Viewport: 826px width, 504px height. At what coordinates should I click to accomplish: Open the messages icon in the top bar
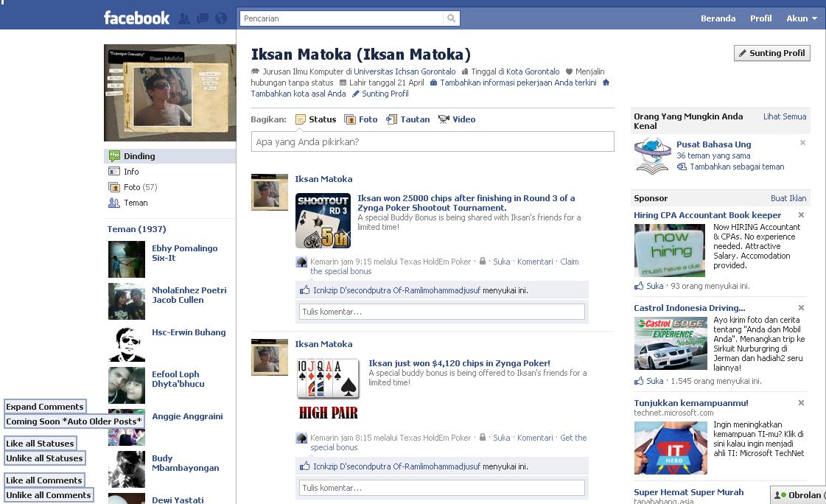point(203,18)
